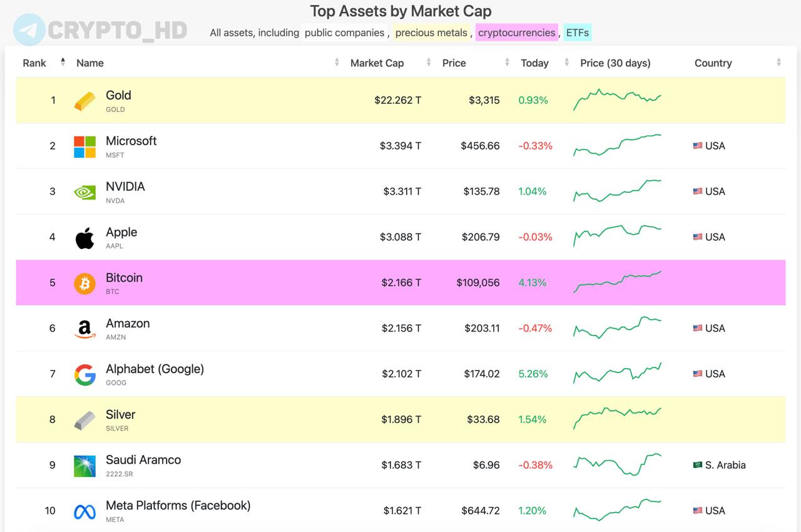Sort by Market Cap using its arrows
This screenshot has width=801, height=532.
pyautogui.click(x=429, y=62)
